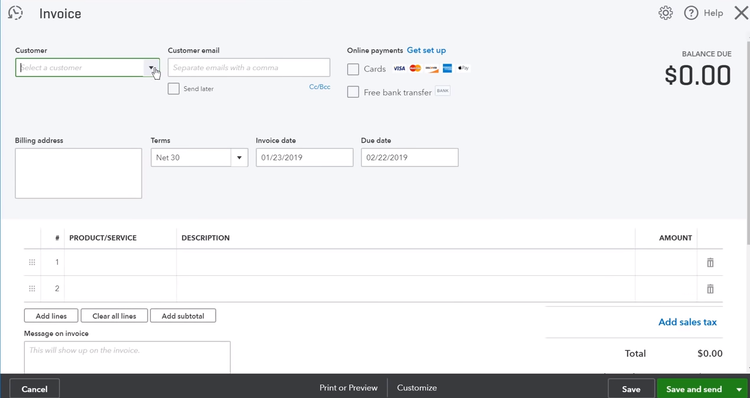Click the Visa card logo
Viewport: 750px width, 398px height.
(x=399, y=68)
